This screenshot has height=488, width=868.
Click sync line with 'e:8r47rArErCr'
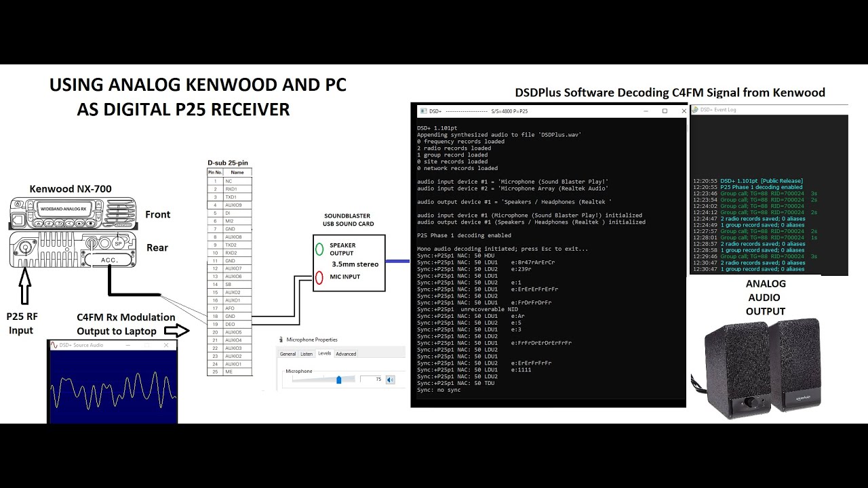[486, 262]
